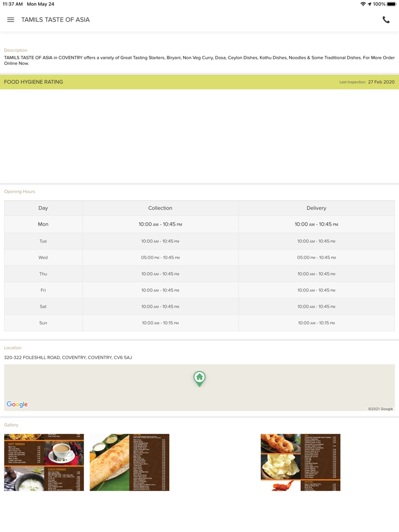Click the Thu row day cell
The width and height of the screenshot is (399, 532).
pos(43,274)
